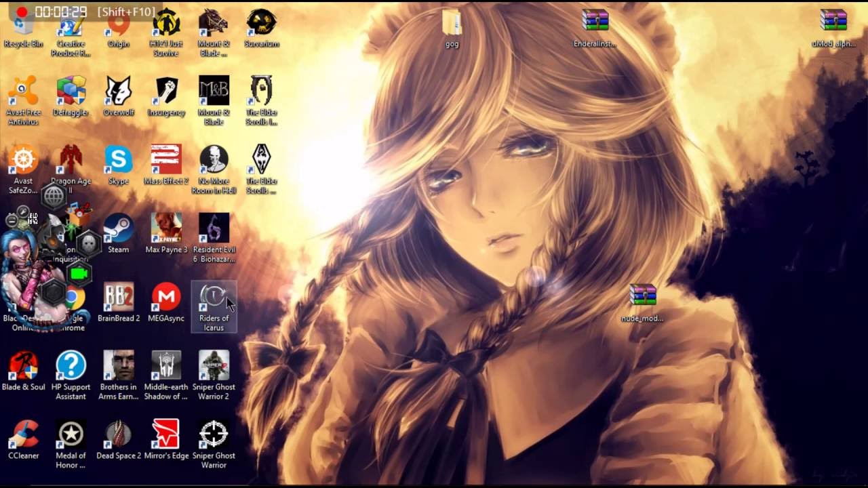Select the nude_mod archive file

click(642, 303)
